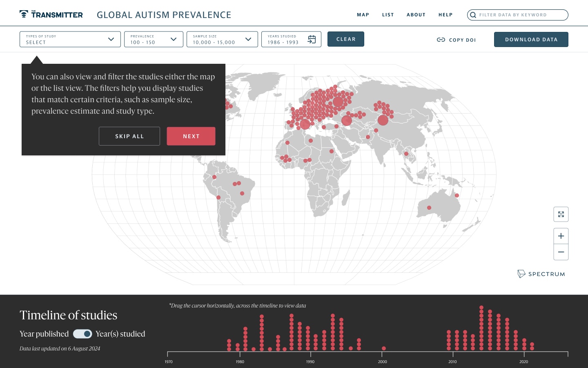Toggle Year published / Year(s) studied switch
588x368 pixels.
pos(82,334)
